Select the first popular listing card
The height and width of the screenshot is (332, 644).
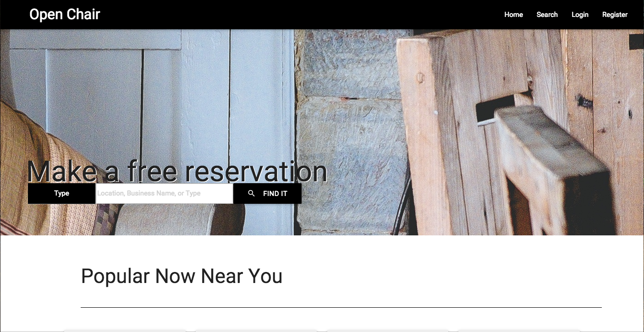point(125,330)
